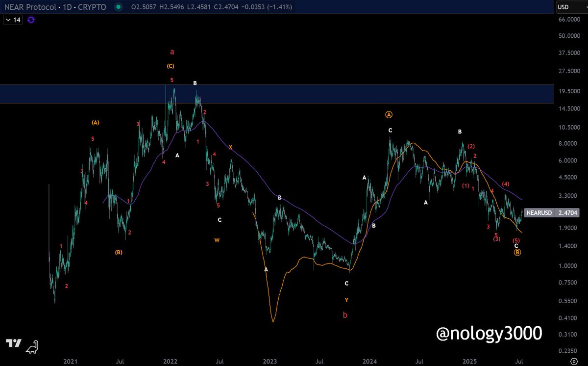Click the green market status dot
588x366 pixels.
tap(119, 7)
